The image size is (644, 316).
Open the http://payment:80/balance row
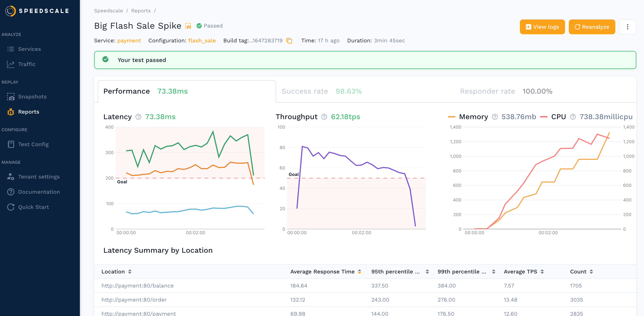(137, 285)
